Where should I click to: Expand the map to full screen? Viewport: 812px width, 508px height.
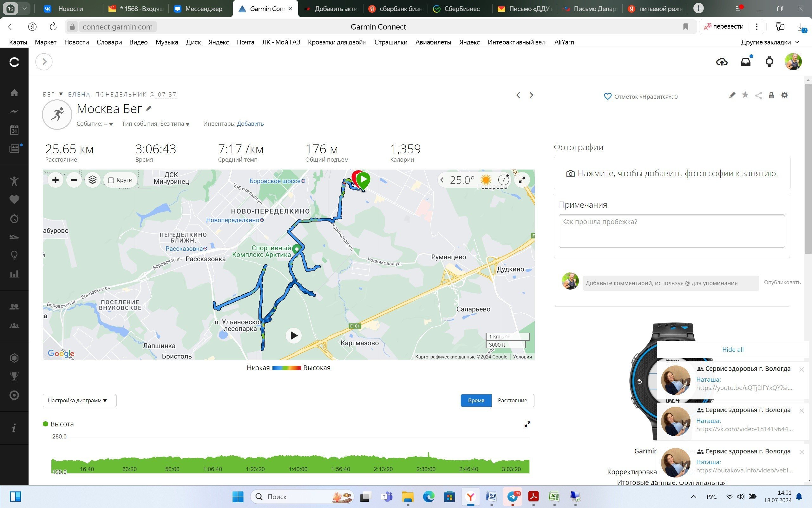click(x=522, y=180)
